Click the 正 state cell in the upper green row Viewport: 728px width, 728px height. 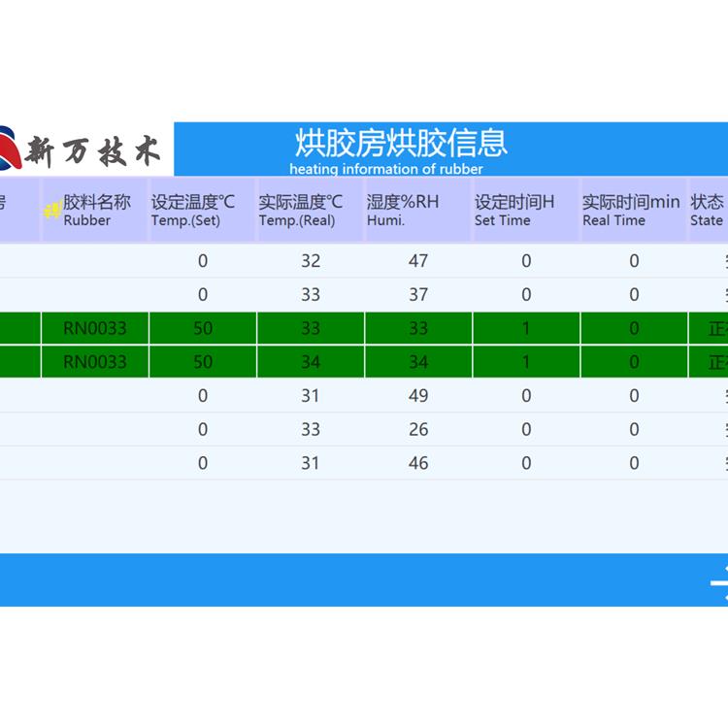tap(709, 328)
